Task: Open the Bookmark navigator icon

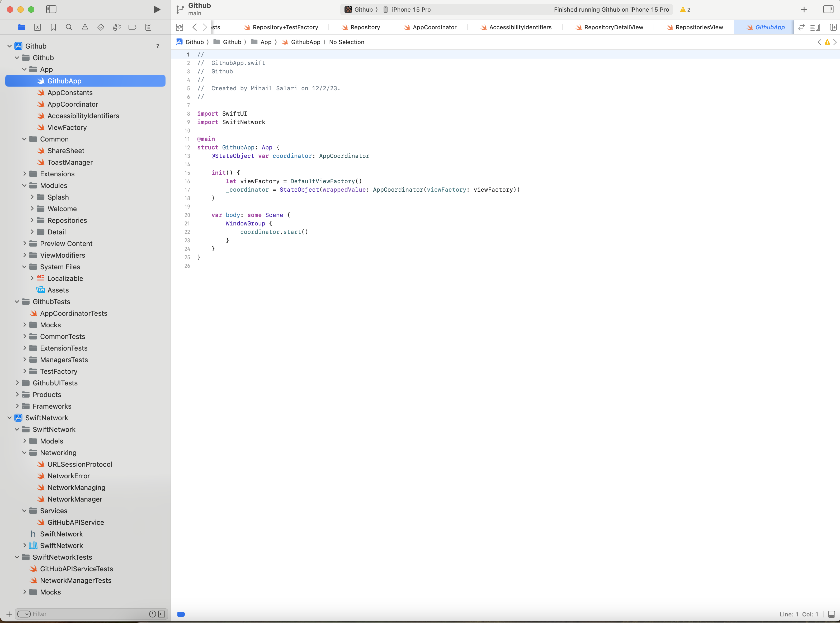Action: (53, 27)
